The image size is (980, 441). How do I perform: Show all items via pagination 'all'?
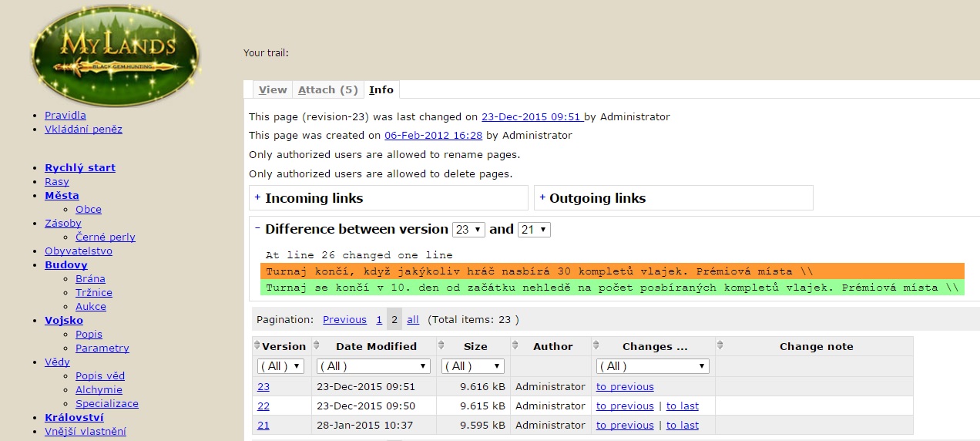point(413,319)
